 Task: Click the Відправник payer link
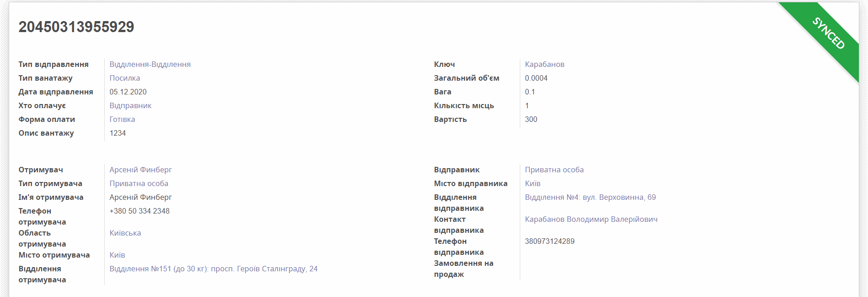tap(130, 105)
